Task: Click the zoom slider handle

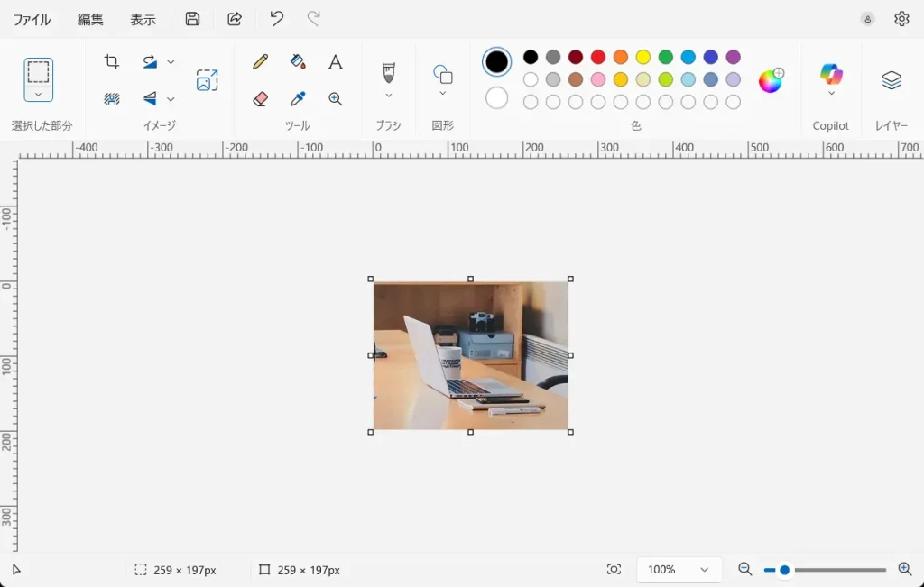Action: tap(784, 570)
